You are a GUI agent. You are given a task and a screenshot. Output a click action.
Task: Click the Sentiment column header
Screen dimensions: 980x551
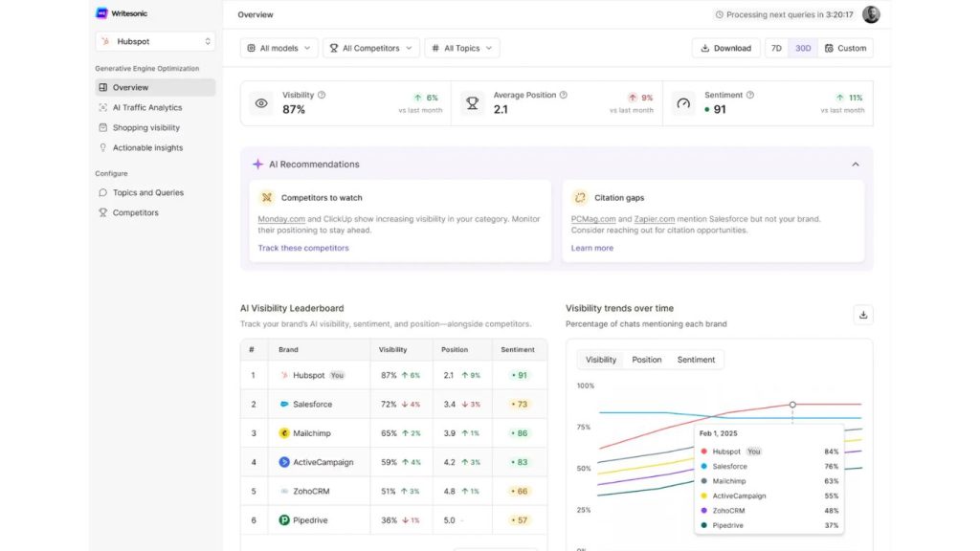pos(518,350)
